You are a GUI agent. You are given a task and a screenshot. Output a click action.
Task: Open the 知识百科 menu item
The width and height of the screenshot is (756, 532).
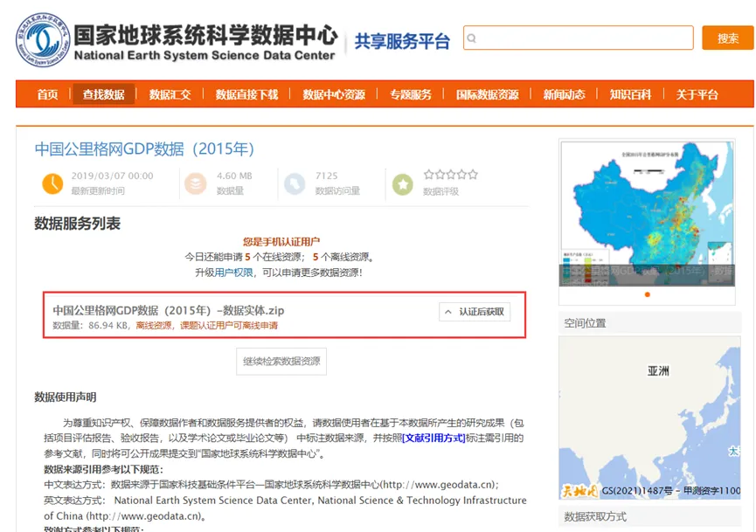coord(631,94)
